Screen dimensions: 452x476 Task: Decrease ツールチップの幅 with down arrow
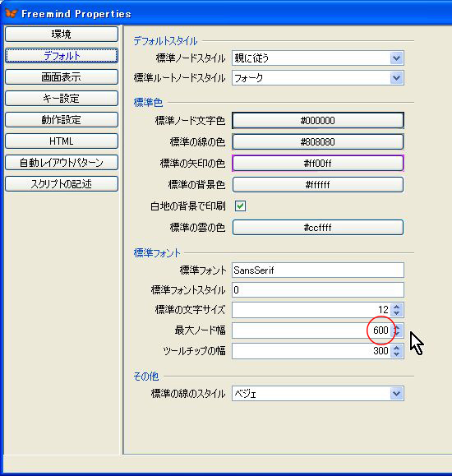point(397,354)
